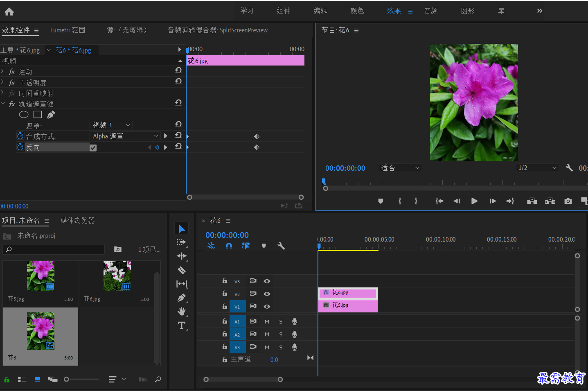Image resolution: width=588 pixels, height=391 pixels.
Task: Choose the free draw bezier mask pen
Action: point(51,115)
